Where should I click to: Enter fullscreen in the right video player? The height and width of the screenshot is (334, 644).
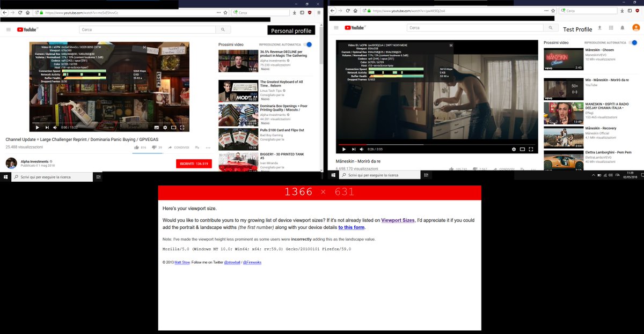click(531, 149)
